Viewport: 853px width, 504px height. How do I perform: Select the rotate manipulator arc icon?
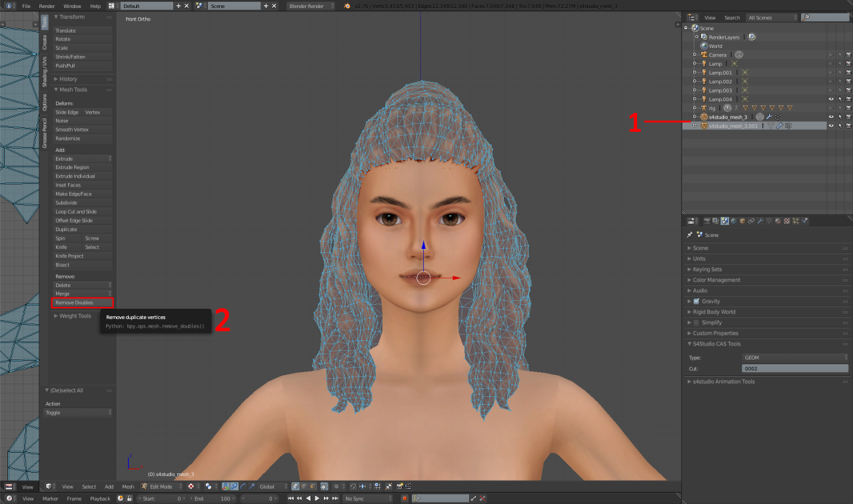243,487
